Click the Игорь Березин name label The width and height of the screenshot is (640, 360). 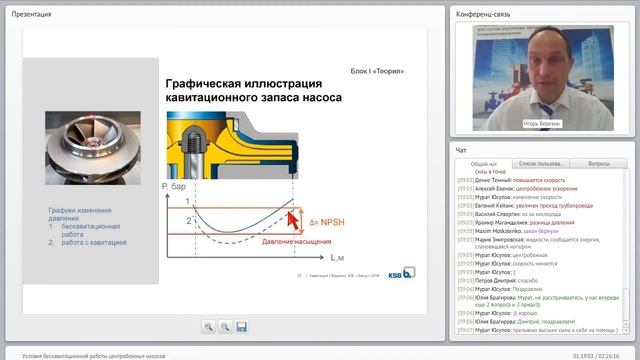[x=542, y=123]
